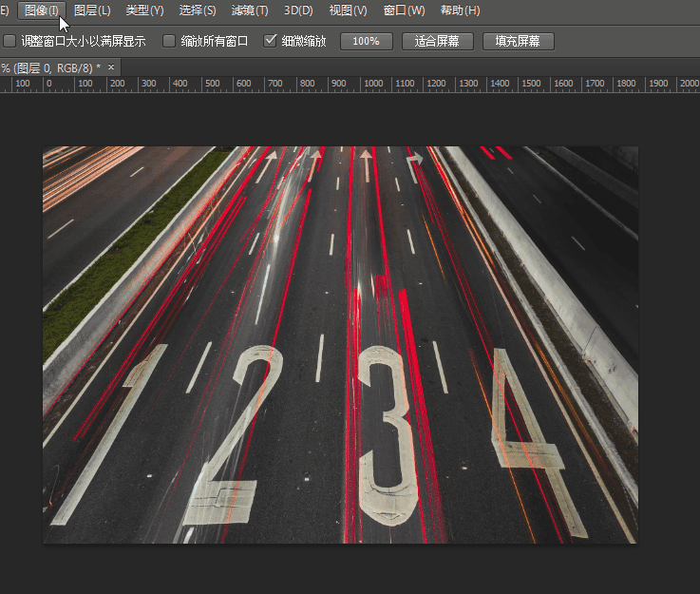Screen dimensions: 700x594
Task: Open the 3D(D) menu
Action: coord(297,10)
